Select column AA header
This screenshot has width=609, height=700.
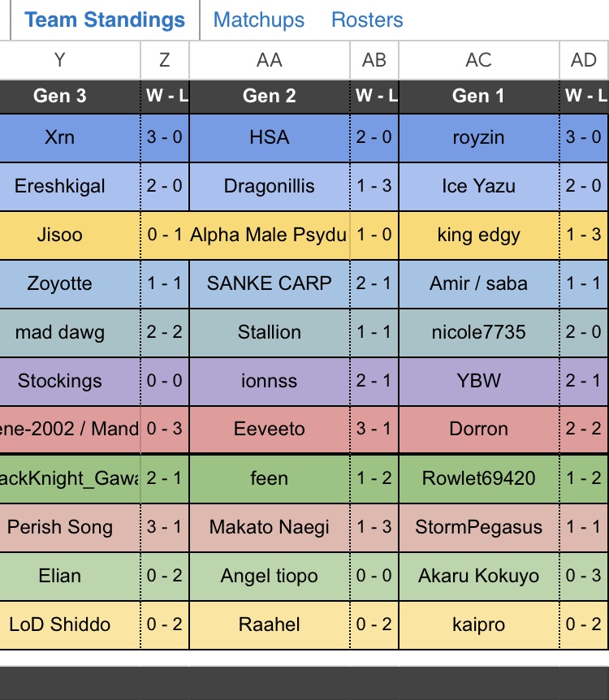tap(269, 60)
